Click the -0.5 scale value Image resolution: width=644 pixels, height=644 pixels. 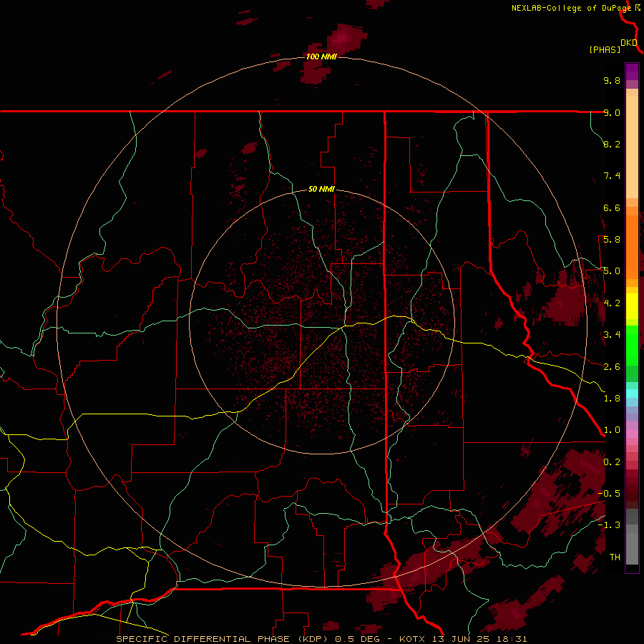(610, 494)
